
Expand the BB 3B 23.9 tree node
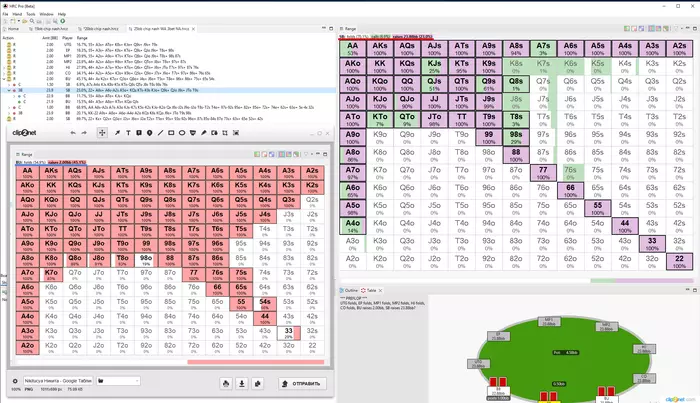pyautogui.click(x=8, y=113)
